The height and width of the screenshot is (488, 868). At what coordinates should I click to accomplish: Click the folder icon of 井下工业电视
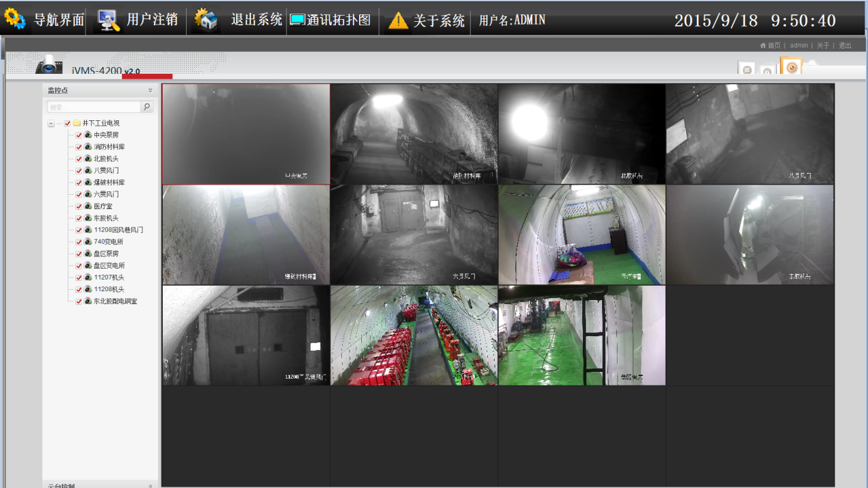click(x=77, y=124)
